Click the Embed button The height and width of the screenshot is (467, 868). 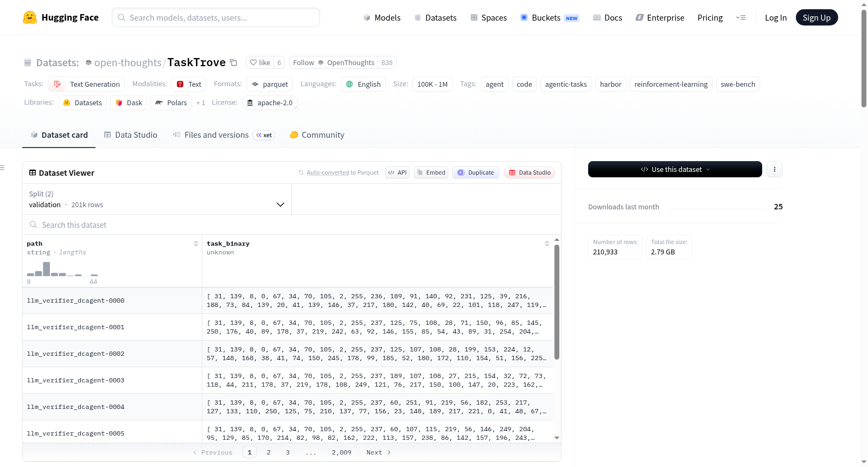[x=431, y=172]
